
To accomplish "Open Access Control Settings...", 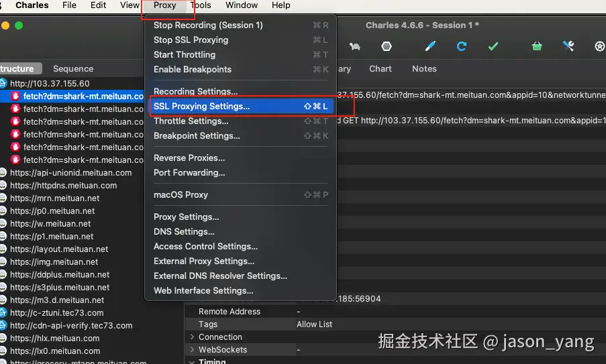I will [240, 246].
